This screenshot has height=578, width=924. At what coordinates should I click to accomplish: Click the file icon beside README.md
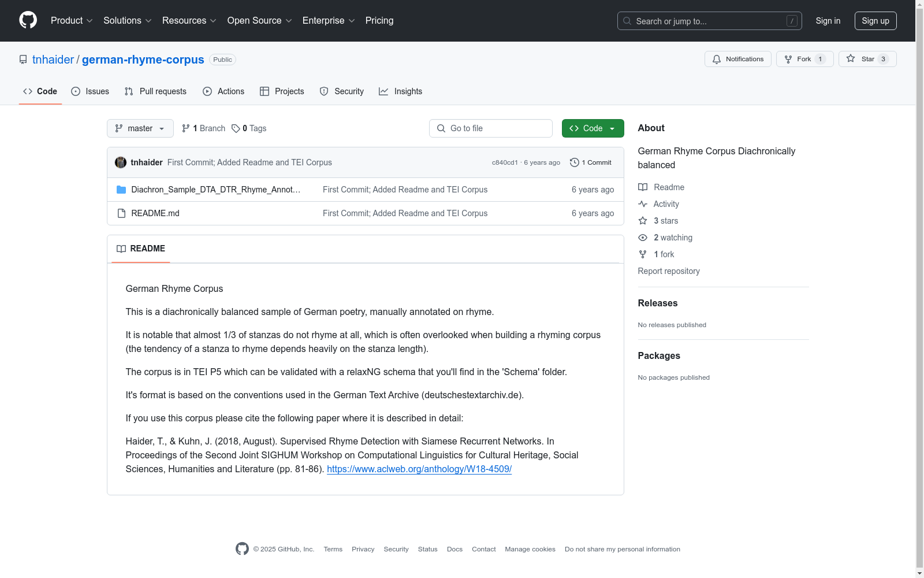point(121,213)
